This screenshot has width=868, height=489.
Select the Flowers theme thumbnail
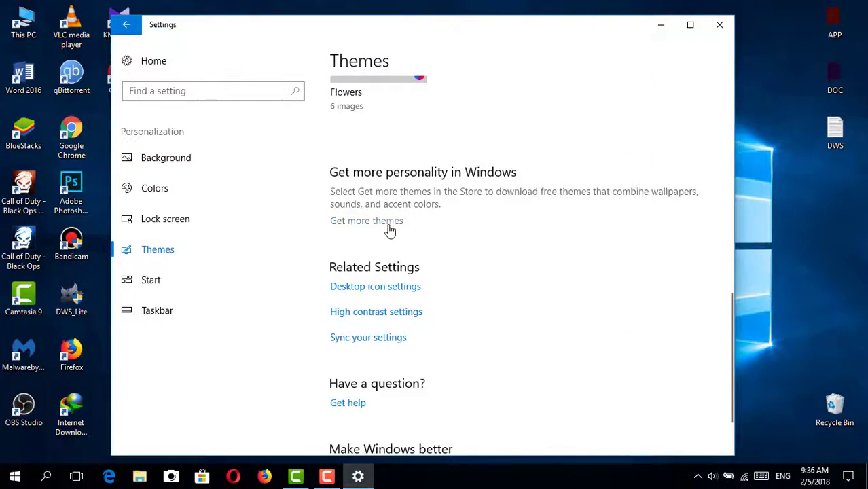(378, 79)
